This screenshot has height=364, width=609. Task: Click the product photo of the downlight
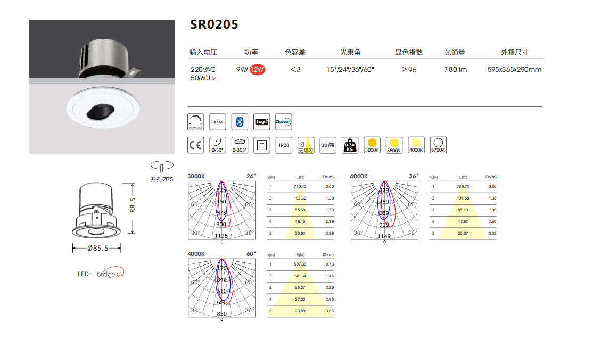click(x=102, y=87)
